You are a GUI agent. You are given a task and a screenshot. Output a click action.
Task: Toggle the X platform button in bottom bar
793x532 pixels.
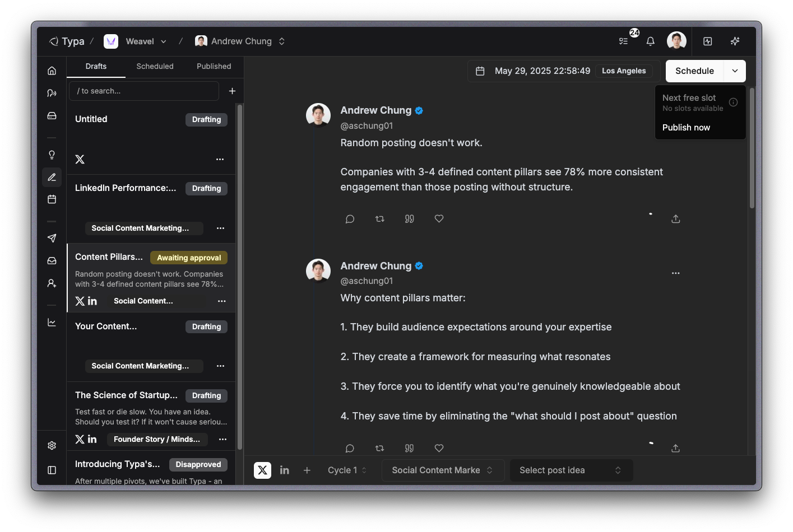262,470
